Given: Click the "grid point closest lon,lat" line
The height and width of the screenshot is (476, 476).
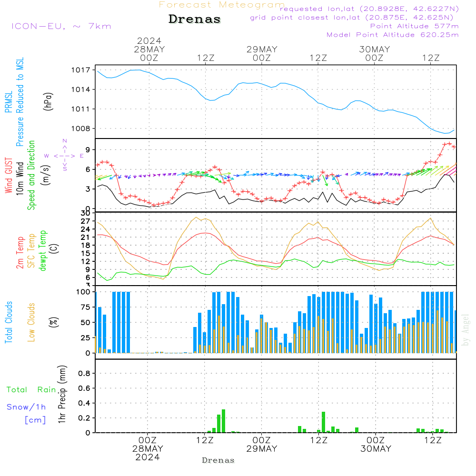Looking at the screenshot, I should click(352, 18).
